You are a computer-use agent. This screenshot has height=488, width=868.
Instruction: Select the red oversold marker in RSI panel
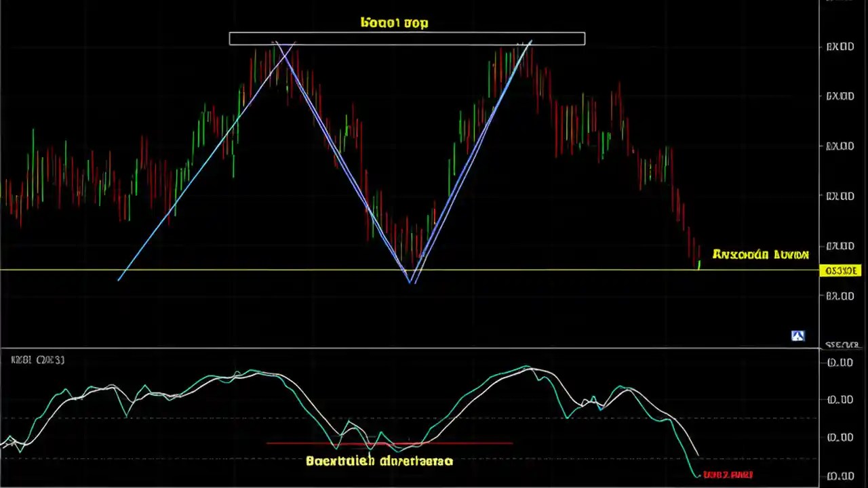click(x=390, y=444)
